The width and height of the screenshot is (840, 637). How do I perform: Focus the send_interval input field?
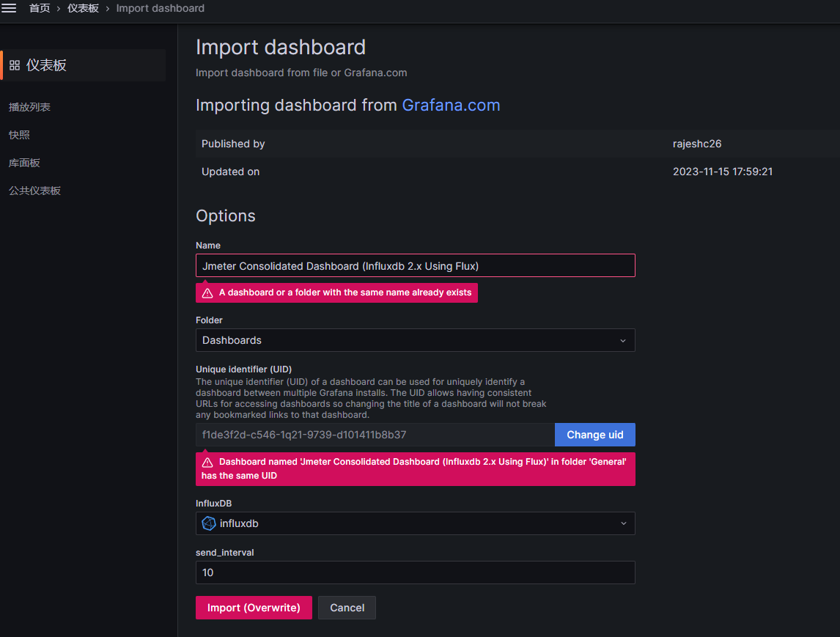[415, 572]
